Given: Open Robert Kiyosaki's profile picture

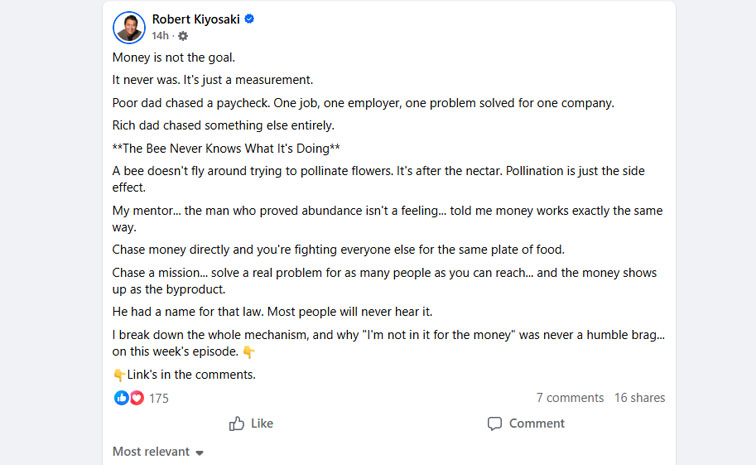Looking at the screenshot, I should pyautogui.click(x=129, y=27).
